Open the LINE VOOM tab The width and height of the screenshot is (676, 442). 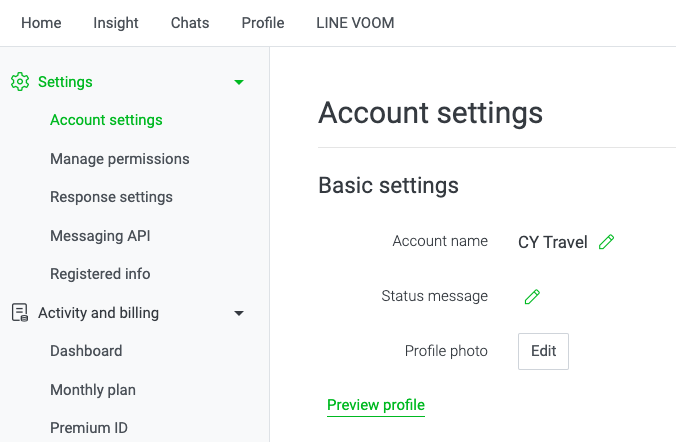355,23
